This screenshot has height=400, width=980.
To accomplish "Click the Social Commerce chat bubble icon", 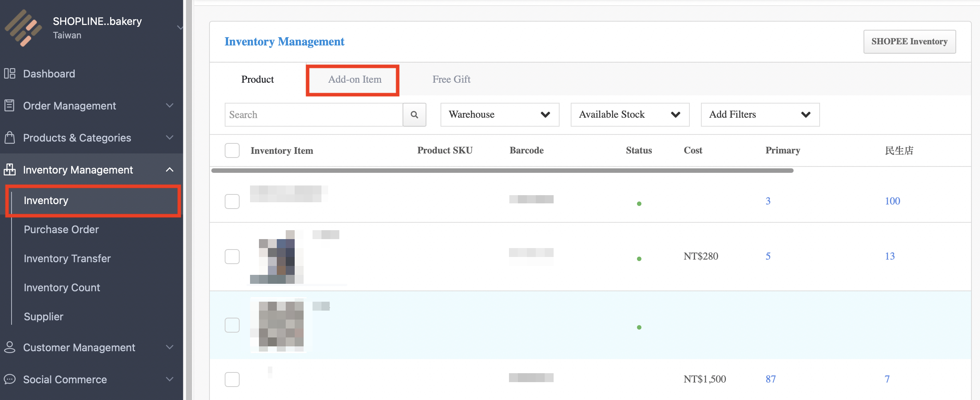I will pyautogui.click(x=10, y=379).
